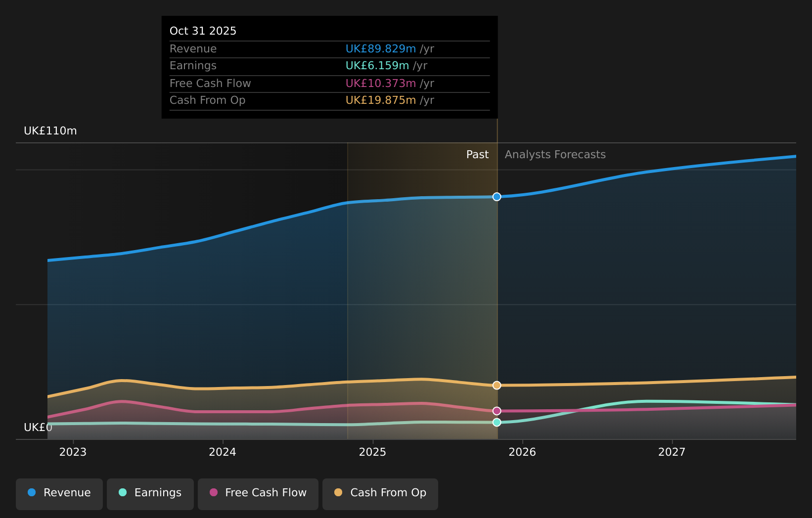This screenshot has height=518, width=812.
Task: Click the UK£0 y-axis label
Action: tap(38, 427)
